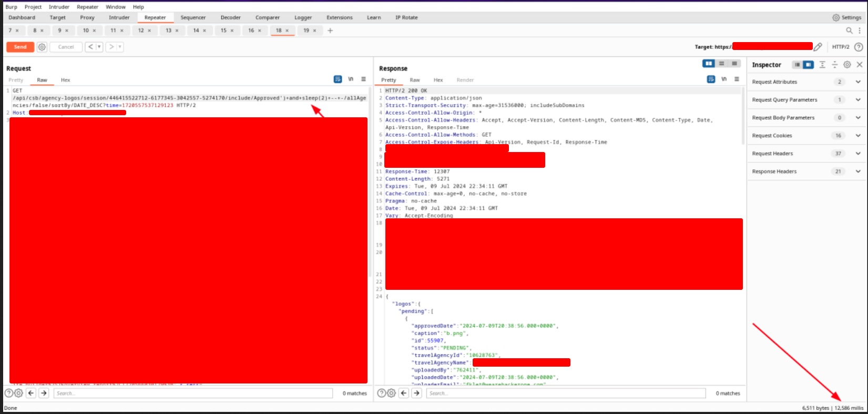The height and width of the screenshot is (414, 868).
Task: Select the Hex tab in Response
Action: (438, 80)
